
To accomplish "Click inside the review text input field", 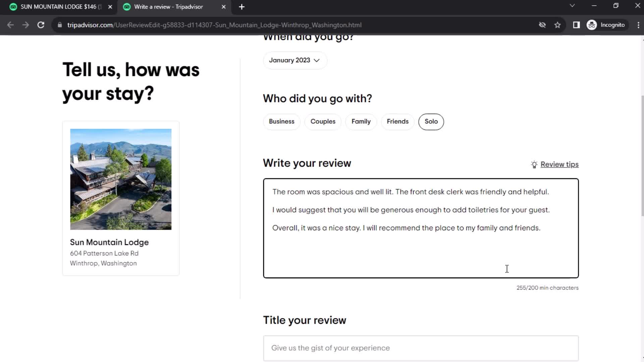I will coord(421,228).
